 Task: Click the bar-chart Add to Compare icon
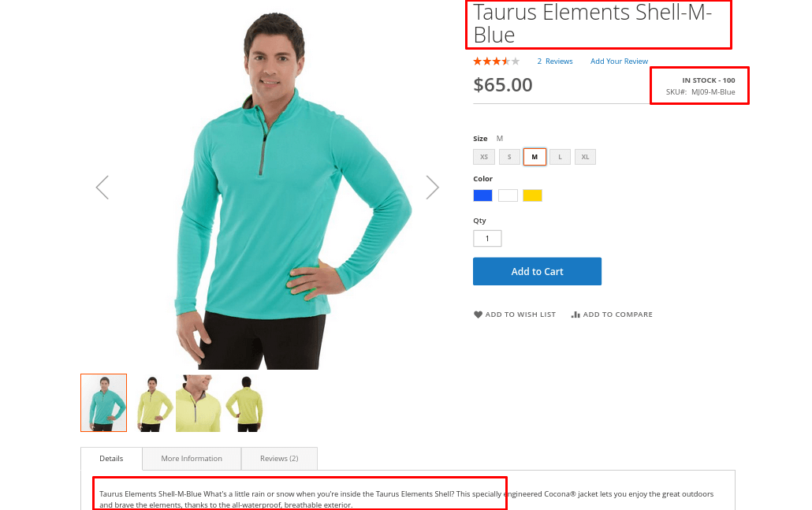pos(575,315)
